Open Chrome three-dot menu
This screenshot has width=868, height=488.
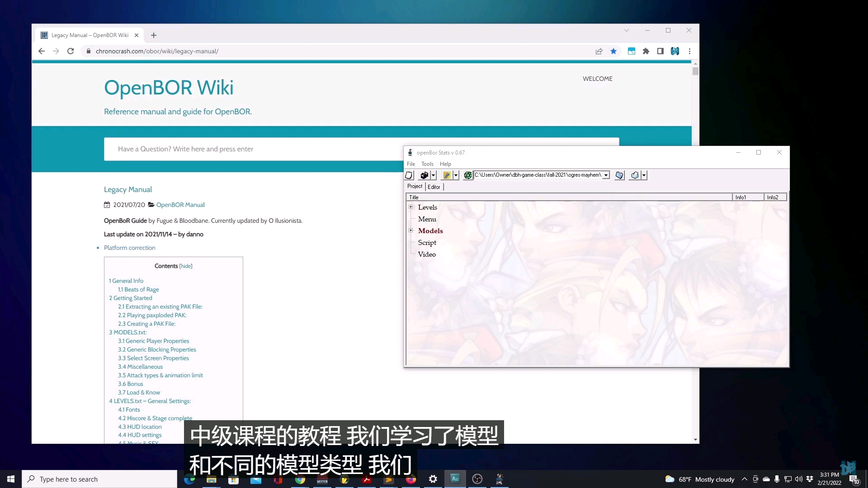coord(689,51)
